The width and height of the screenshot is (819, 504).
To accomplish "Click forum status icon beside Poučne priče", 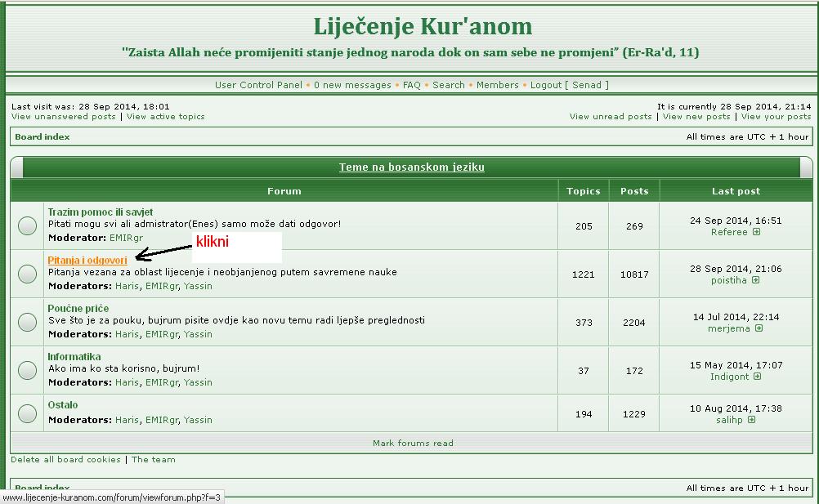I will pos(27,322).
